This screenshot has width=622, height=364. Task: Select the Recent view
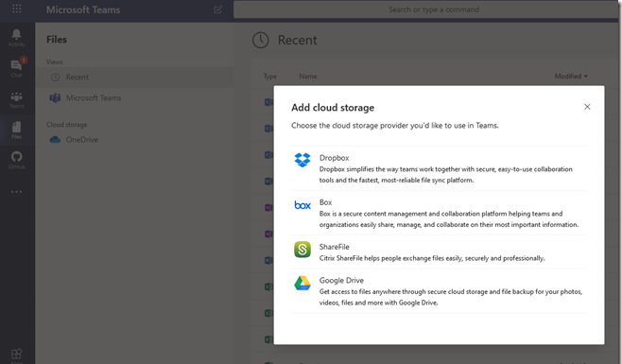(x=135, y=77)
